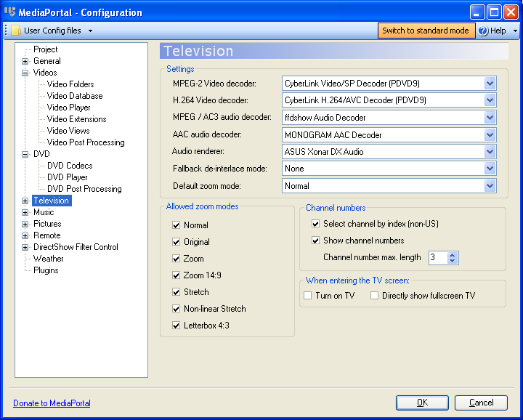Select Weather in the tree
Viewport: 523px width, 420px height.
click(49, 259)
